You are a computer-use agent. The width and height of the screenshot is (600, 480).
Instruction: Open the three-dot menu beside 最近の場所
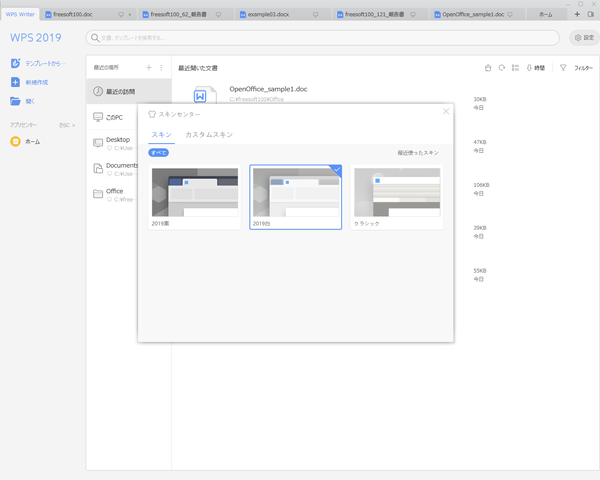pyautogui.click(x=161, y=67)
